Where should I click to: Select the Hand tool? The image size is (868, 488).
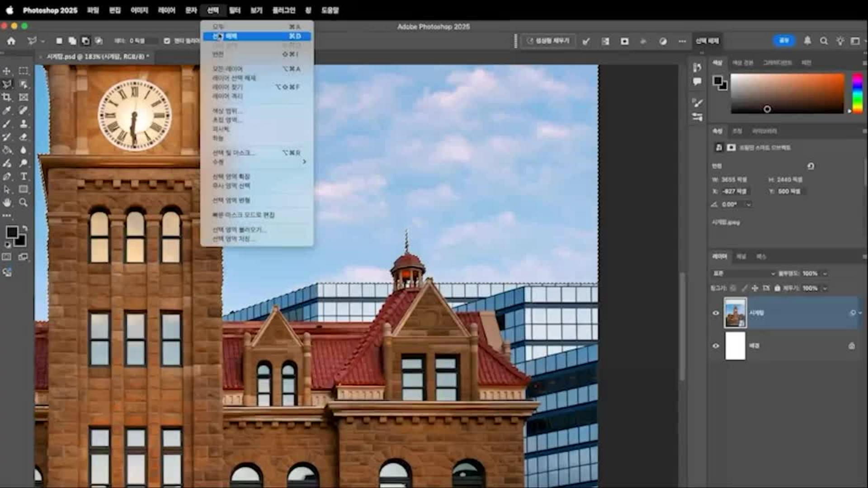[x=7, y=202]
